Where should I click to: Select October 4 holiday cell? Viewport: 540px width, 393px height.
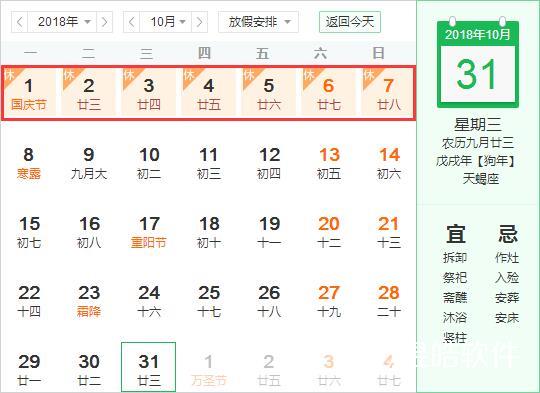(x=209, y=92)
